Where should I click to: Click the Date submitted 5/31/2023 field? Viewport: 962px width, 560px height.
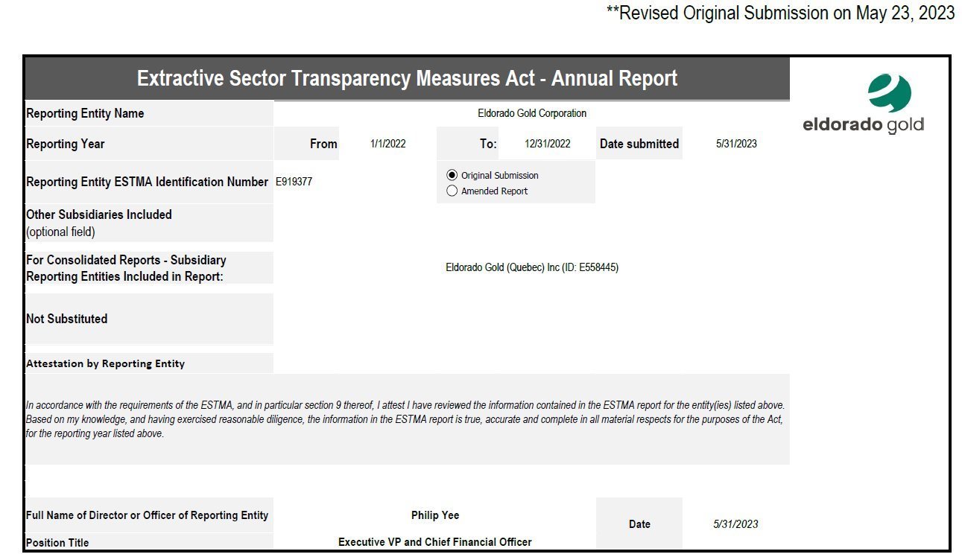(x=735, y=144)
